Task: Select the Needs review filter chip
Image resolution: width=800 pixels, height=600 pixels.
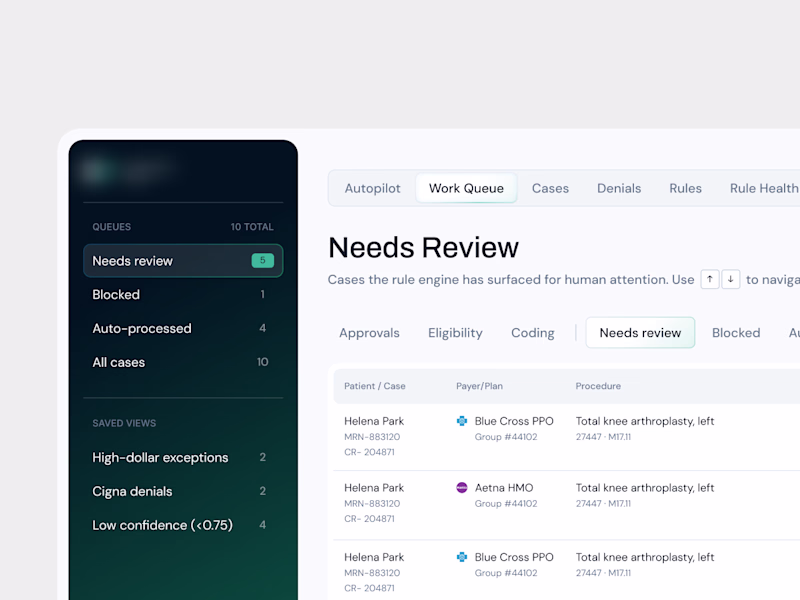Action: [x=640, y=333]
